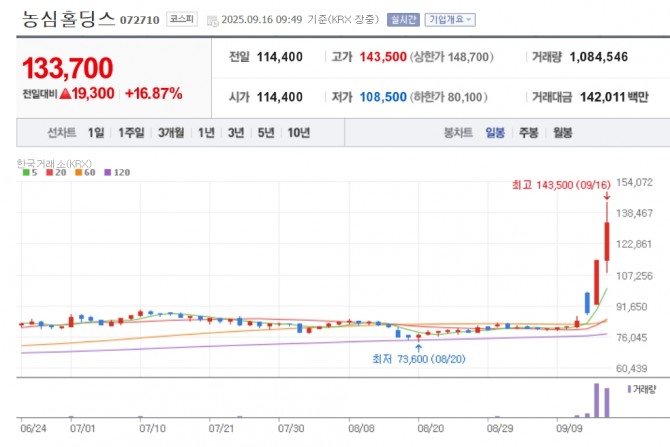Viewport: 670px width, 447px height.
Task: Click the current price 133,700
Action: point(68,68)
